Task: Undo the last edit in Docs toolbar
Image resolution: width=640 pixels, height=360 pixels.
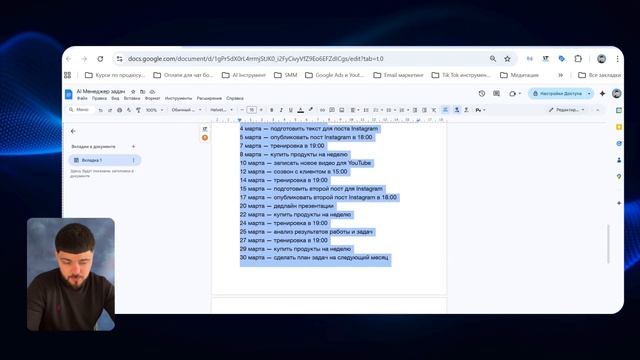Action: (x=100, y=110)
